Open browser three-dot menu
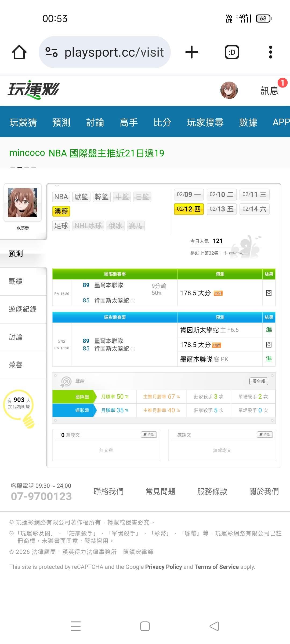The image size is (290, 644). 270,52
